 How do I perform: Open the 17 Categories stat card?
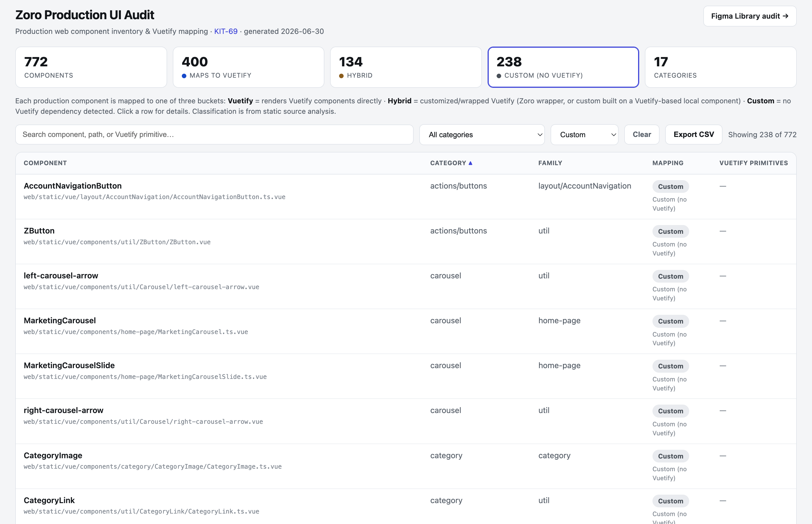point(721,67)
